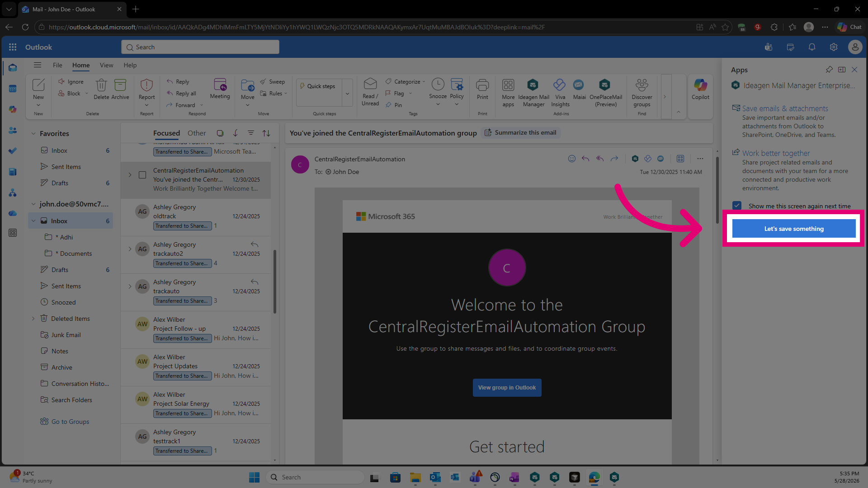Select the CentralRegisterEmailAutomation message checkbox
This screenshot has width=868, height=488.
(142, 175)
